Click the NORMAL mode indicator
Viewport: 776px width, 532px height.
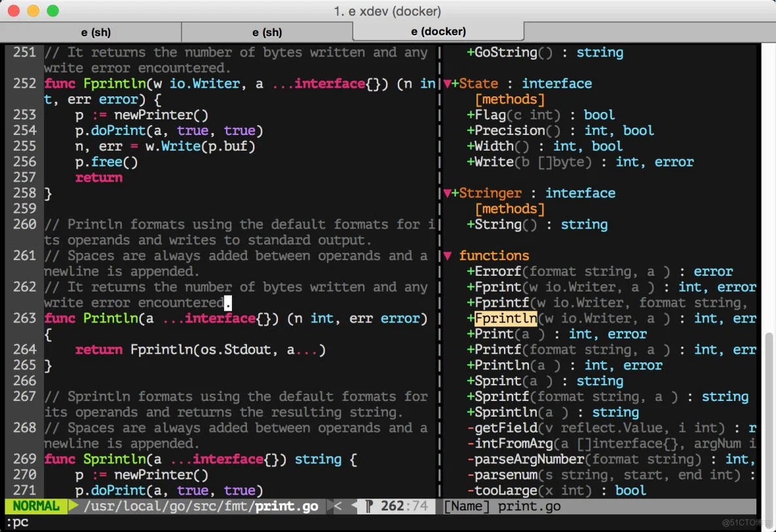pos(36,506)
